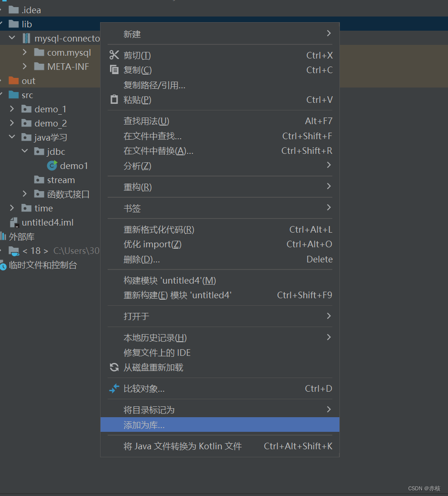
Task: Open the 新建 submenu
Action: [220, 34]
